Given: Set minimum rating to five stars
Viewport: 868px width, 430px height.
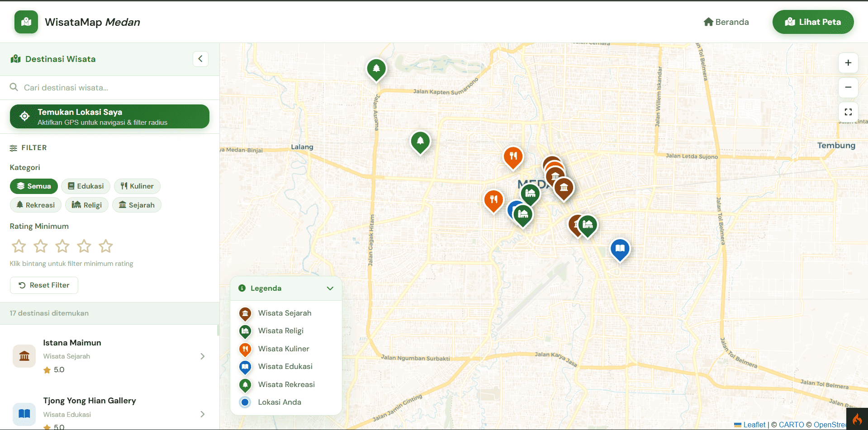Looking at the screenshot, I should click(x=106, y=246).
